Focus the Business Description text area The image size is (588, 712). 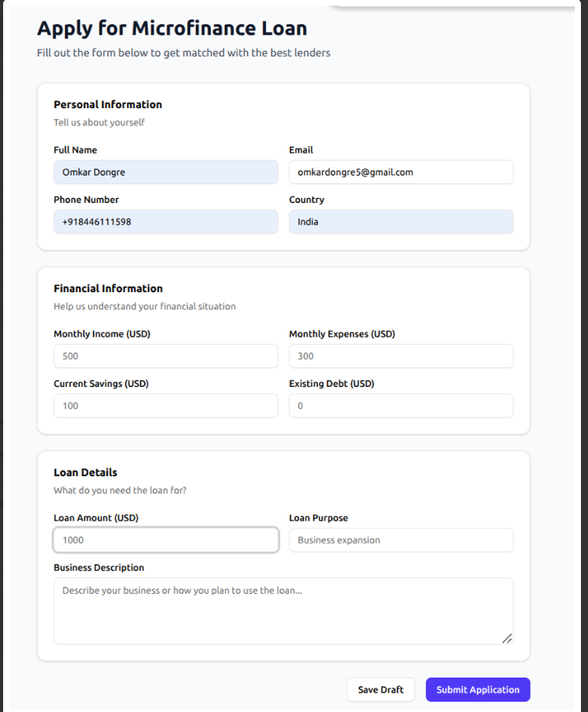(x=283, y=611)
